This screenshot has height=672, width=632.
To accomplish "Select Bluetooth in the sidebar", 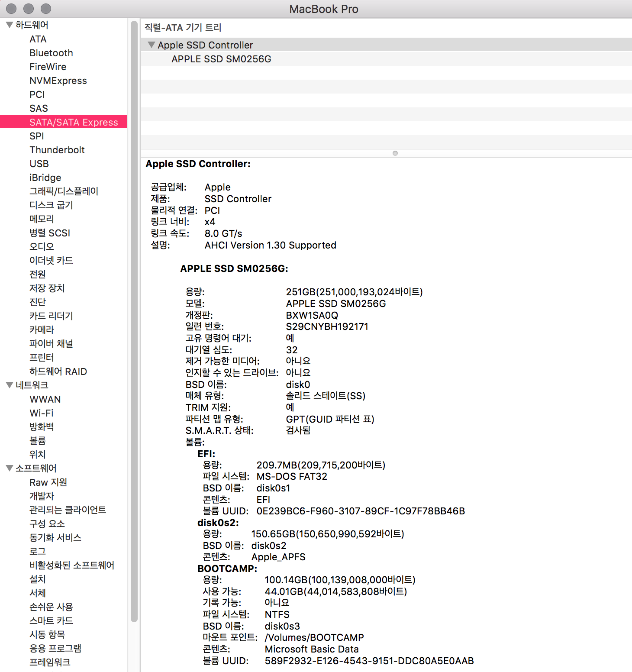I will pos(51,53).
